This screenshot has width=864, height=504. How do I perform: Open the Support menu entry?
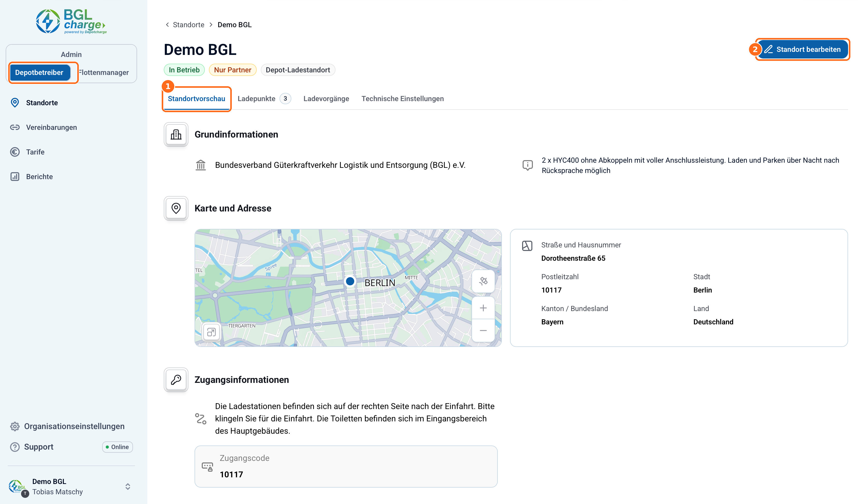point(39,447)
